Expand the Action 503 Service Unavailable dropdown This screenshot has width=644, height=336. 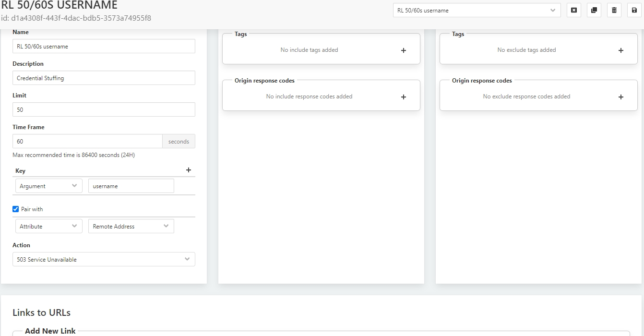pos(104,259)
